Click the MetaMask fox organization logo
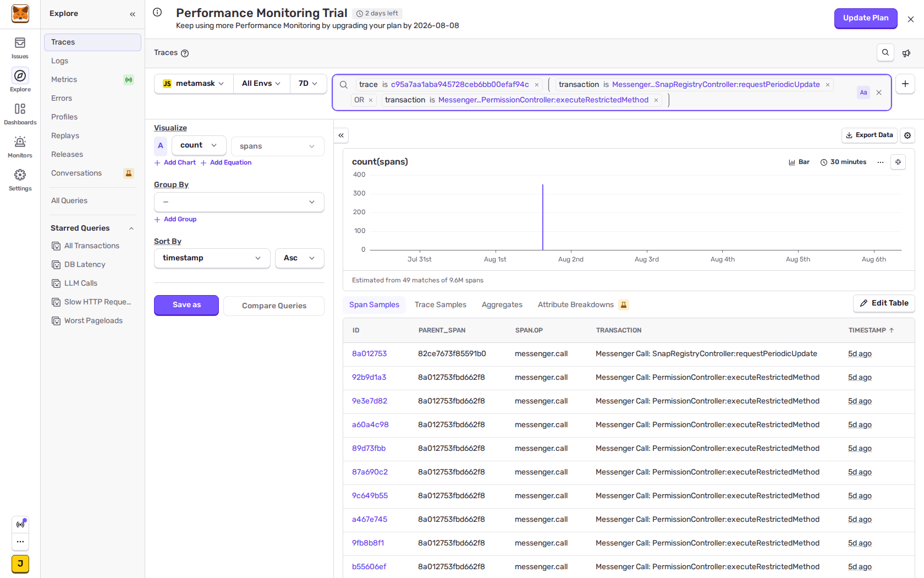 click(x=20, y=14)
